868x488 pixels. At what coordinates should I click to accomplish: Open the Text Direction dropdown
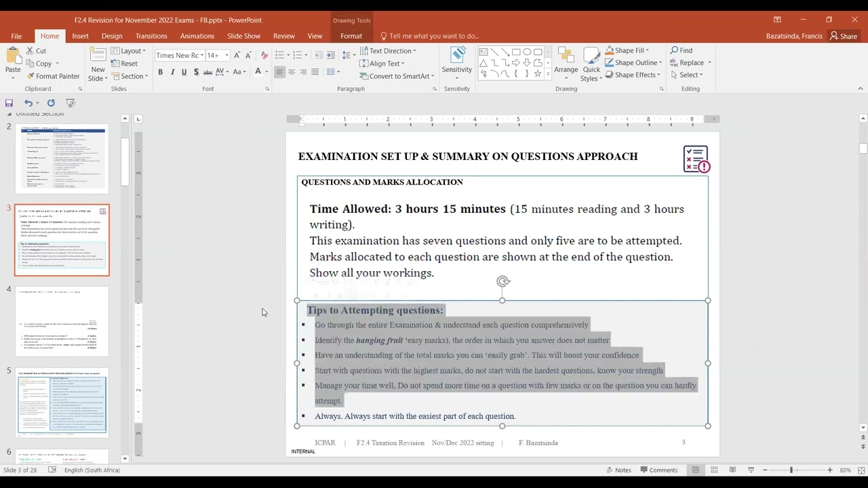(387, 51)
